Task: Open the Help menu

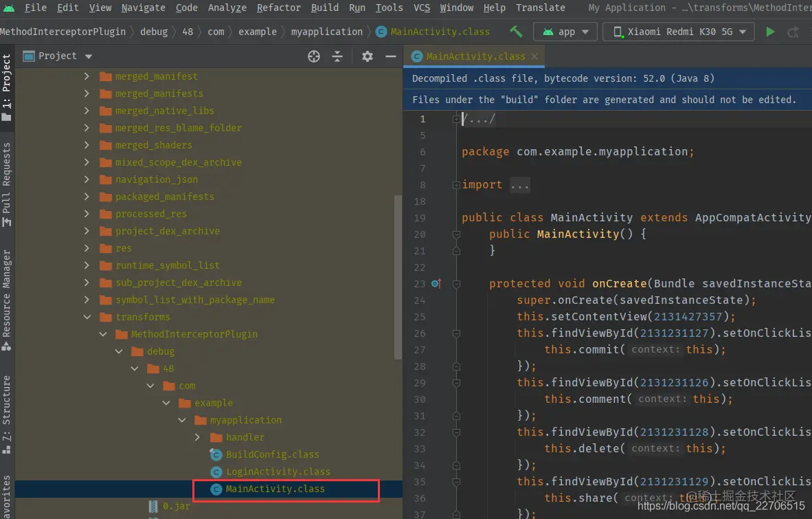Action: [494, 8]
